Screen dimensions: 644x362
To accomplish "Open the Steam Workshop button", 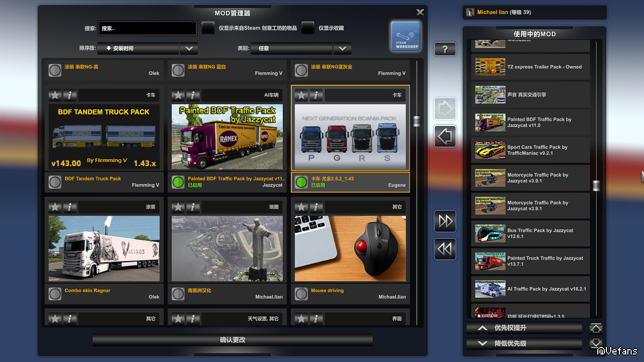I will coord(406,38).
